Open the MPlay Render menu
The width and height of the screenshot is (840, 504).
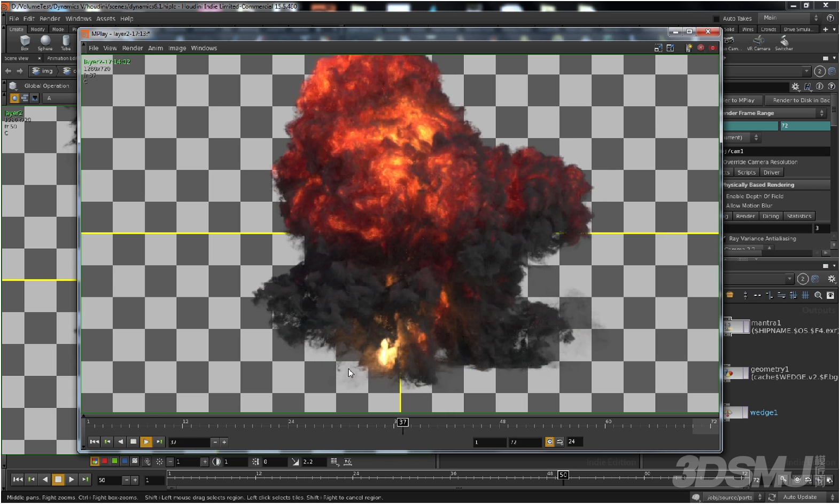pos(133,48)
